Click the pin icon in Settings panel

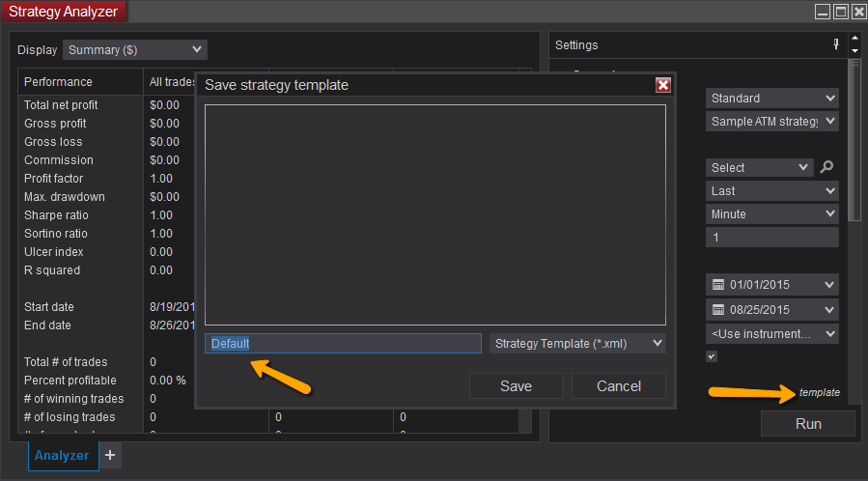[x=836, y=44]
